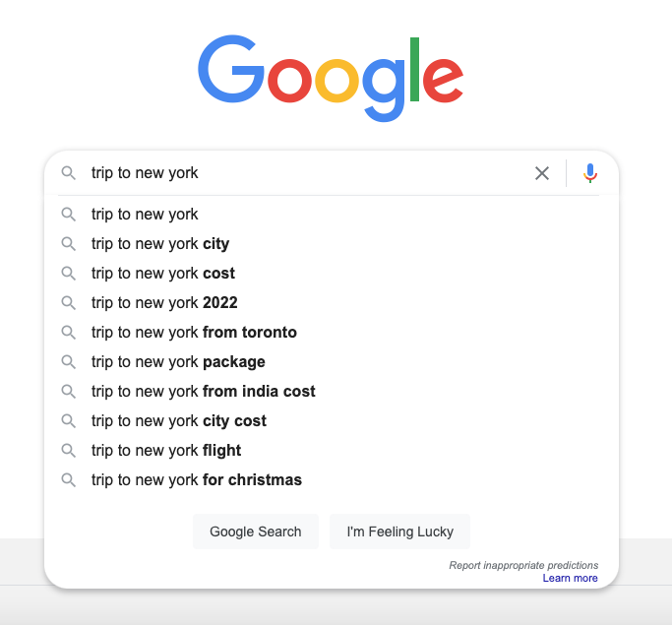The height and width of the screenshot is (625, 672).
Task: Click the magnifier icon inside search field
Action: [x=68, y=173]
